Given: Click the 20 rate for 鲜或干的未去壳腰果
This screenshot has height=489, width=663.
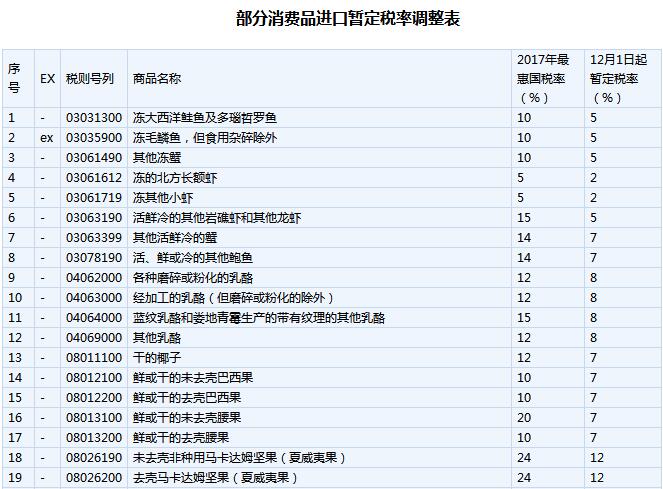Looking at the screenshot, I should coord(524,418).
